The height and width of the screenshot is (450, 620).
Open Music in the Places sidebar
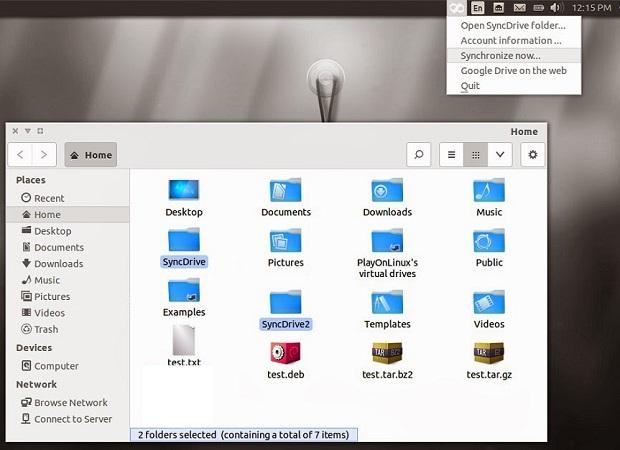click(68, 280)
